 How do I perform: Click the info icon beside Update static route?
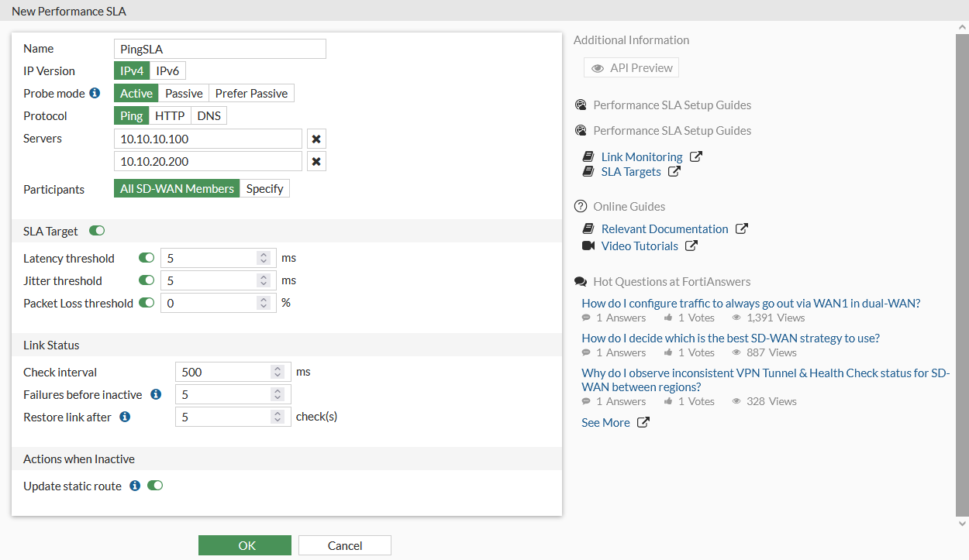(x=135, y=486)
